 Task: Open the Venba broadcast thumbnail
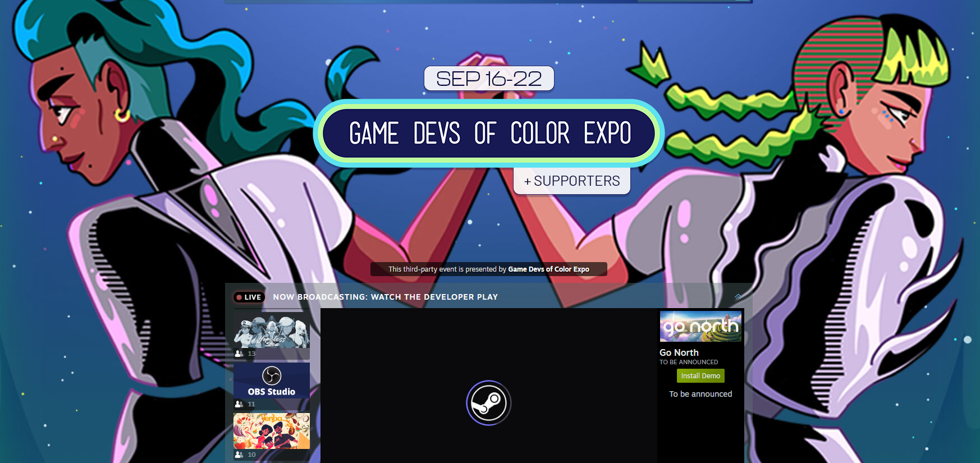click(x=272, y=431)
